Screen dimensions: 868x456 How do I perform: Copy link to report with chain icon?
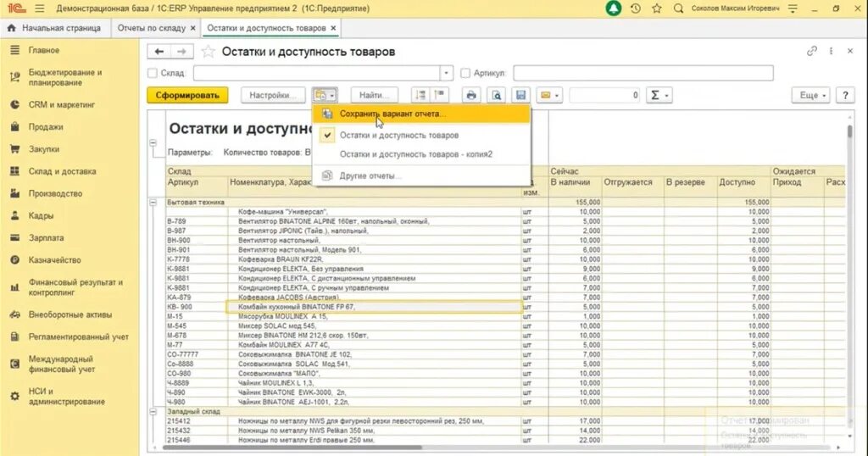pyautogui.click(x=811, y=51)
